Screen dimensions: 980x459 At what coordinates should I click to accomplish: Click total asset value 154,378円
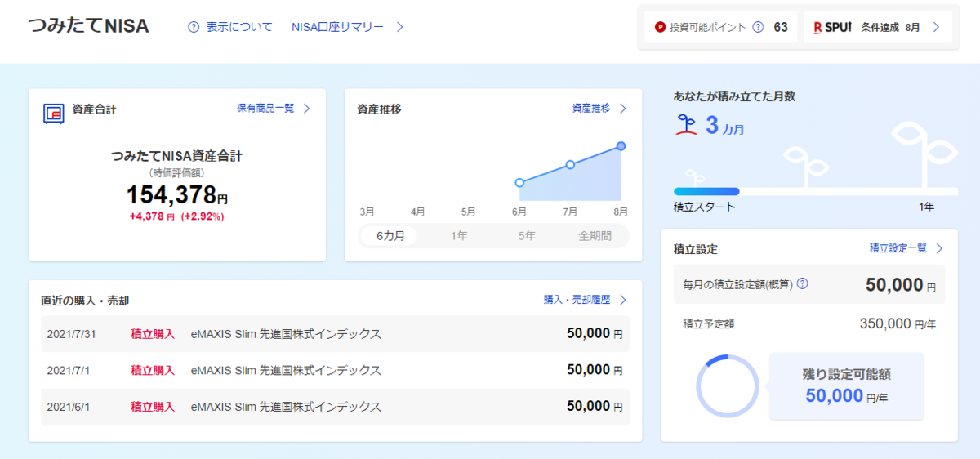177,194
